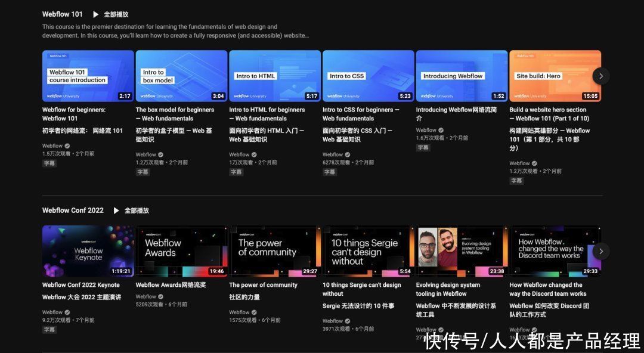Click the translated title 'Webflow 如何改变 Discord 团队的工作方式'
Image resolution: width=644 pixels, height=353 pixels.
point(549,310)
